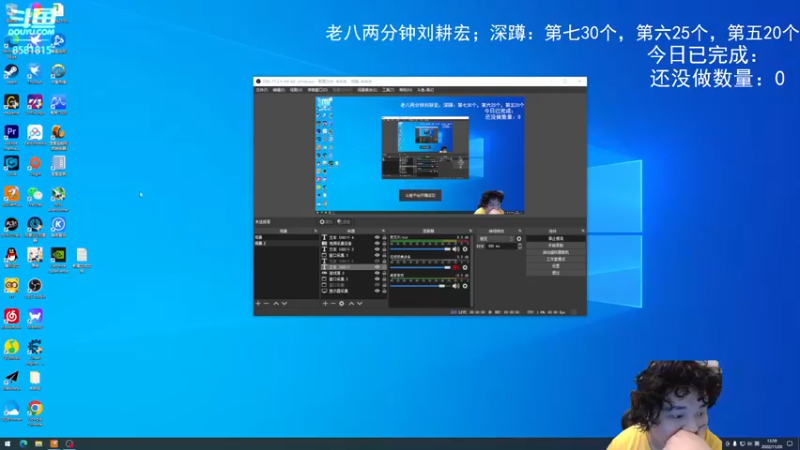Open the 帮助(H) menu in OBS

coord(405,90)
